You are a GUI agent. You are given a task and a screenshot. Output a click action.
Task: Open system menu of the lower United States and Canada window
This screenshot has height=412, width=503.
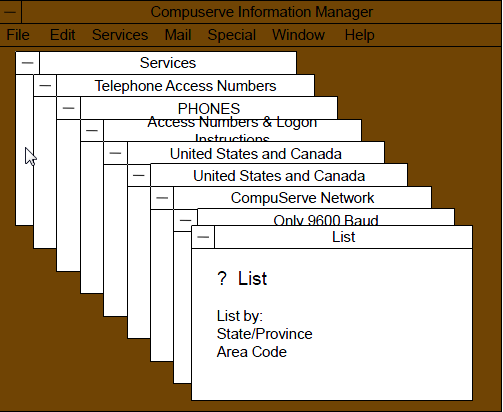[139, 175]
